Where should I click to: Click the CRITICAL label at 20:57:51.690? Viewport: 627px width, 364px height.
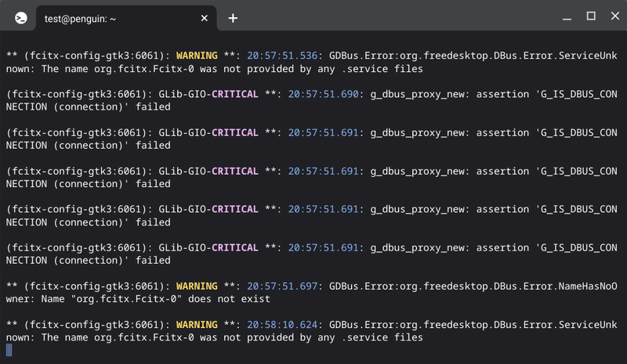(x=234, y=94)
